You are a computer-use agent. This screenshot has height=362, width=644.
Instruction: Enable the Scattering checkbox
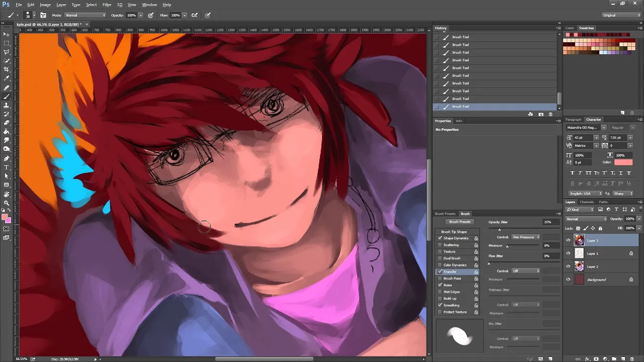pyautogui.click(x=440, y=245)
